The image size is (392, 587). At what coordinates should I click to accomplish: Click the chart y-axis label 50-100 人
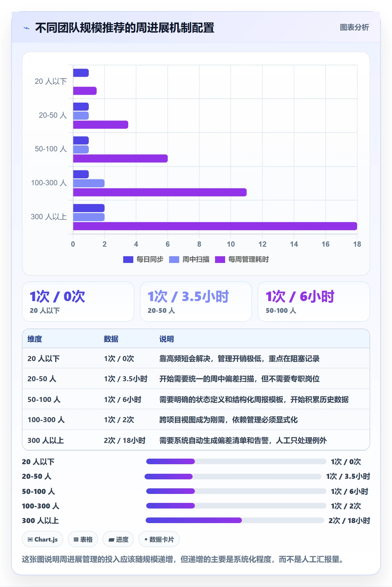(51, 149)
